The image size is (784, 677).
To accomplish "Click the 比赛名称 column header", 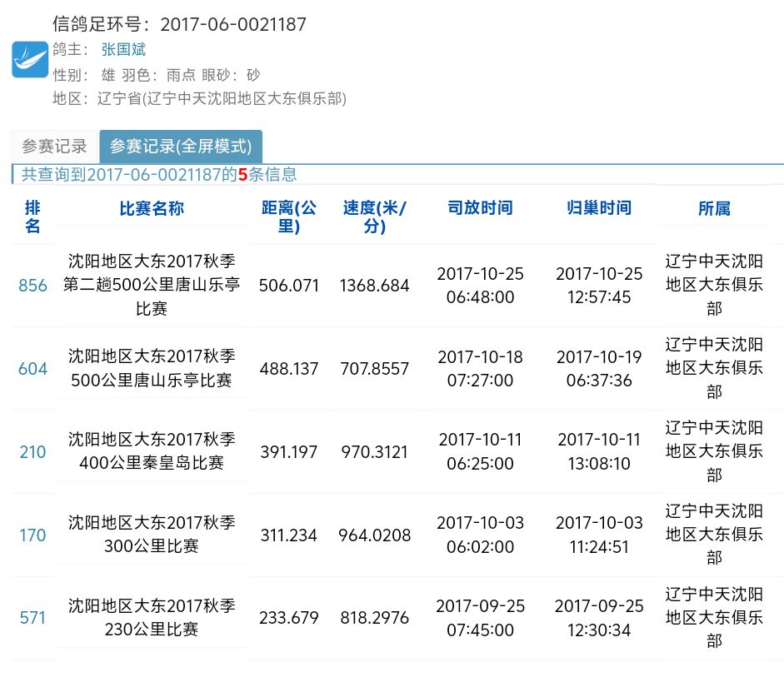I will point(152,208).
